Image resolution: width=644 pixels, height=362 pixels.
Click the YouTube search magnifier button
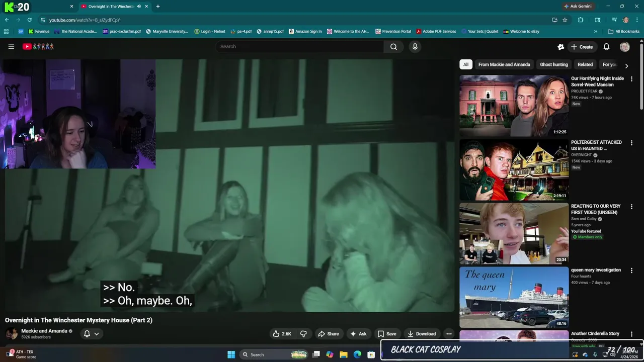point(393,47)
